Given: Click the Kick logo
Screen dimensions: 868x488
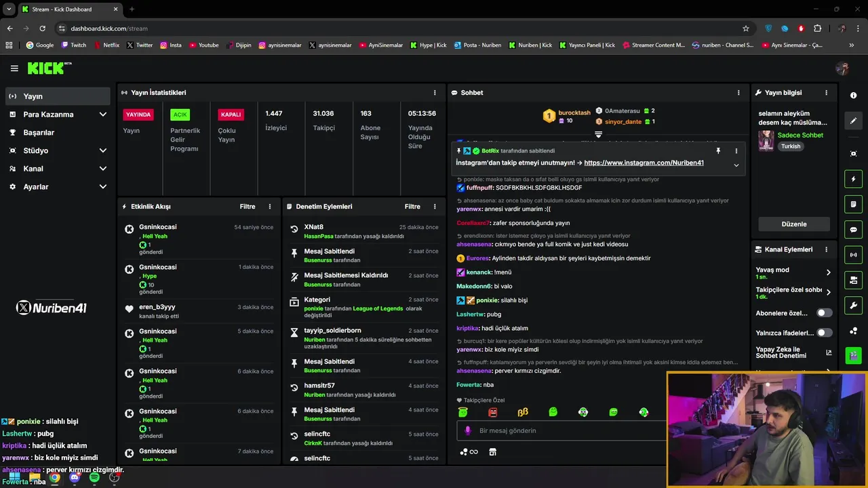Looking at the screenshot, I should pyautogui.click(x=49, y=68).
